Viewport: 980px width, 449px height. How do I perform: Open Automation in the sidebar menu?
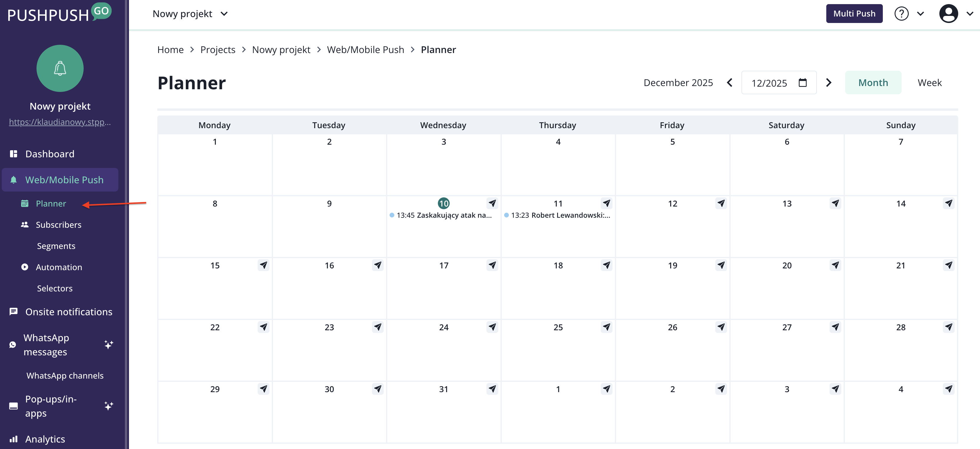59,267
